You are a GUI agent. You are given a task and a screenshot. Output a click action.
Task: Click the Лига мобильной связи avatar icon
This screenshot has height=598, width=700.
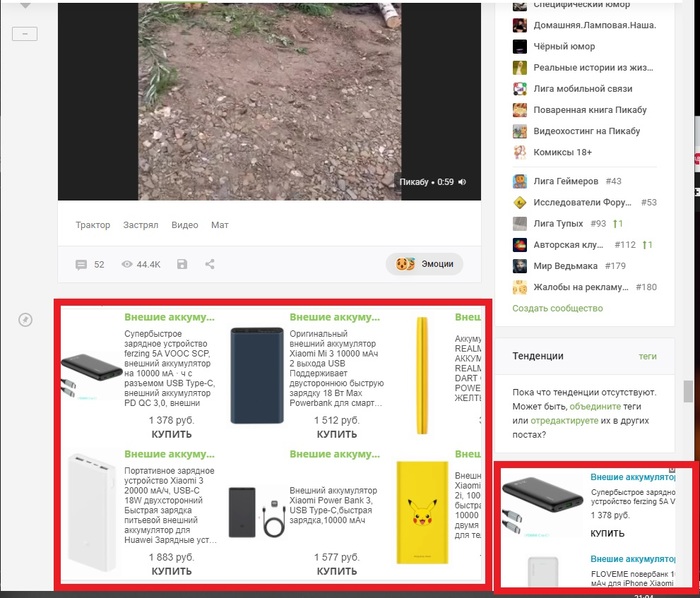pos(520,89)
